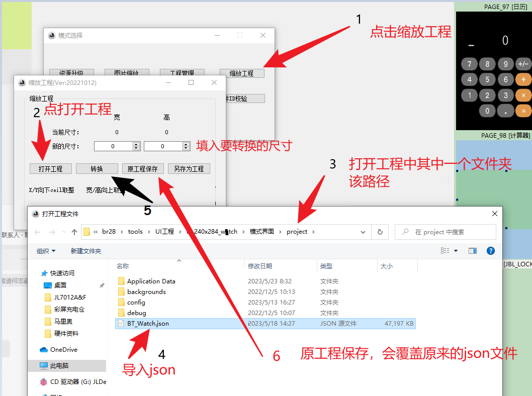Select the debug folder row
532x396 pixels.
[265, 313]
